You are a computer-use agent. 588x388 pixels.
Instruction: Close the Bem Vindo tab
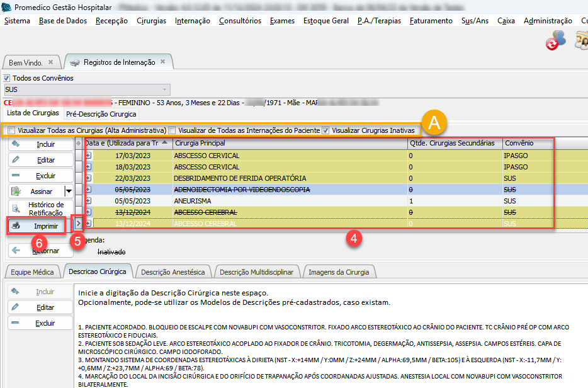point(50,62)
